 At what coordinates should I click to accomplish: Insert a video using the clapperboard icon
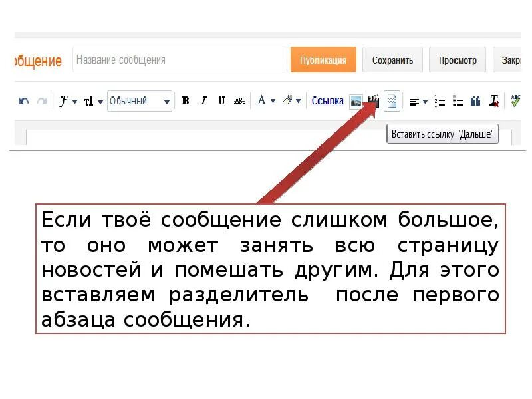pos(374,101)
